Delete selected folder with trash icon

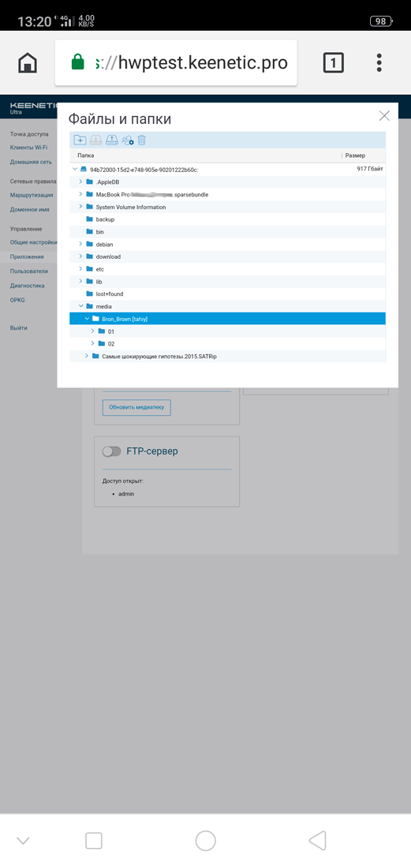coord(142,140)
